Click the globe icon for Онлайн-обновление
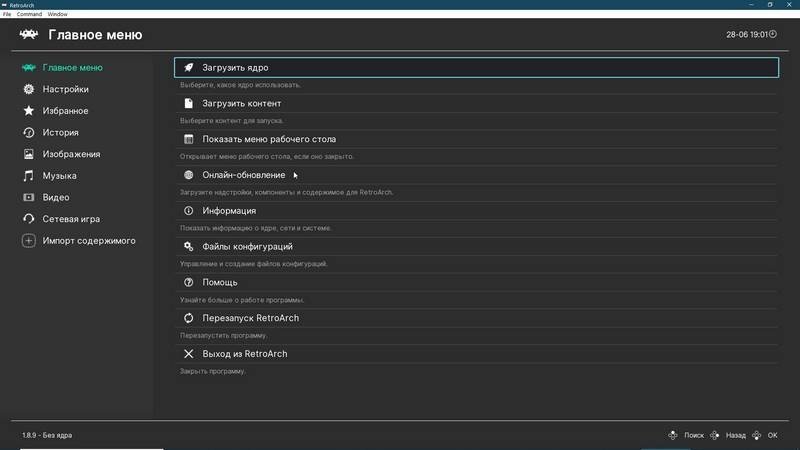800x450 pixels. [188, 175]
